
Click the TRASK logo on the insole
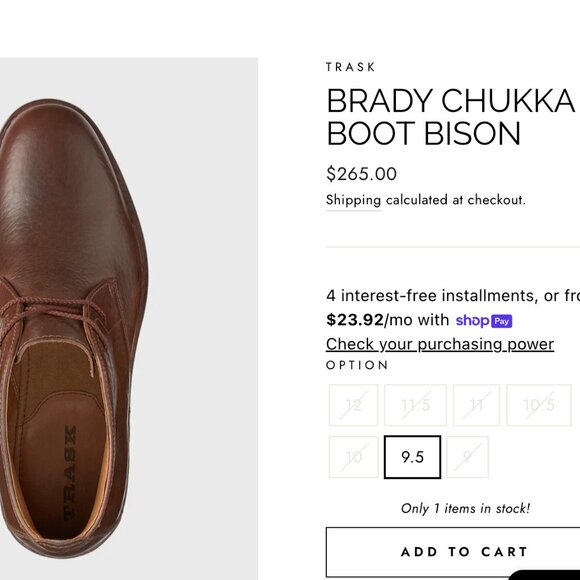[70, 474]
